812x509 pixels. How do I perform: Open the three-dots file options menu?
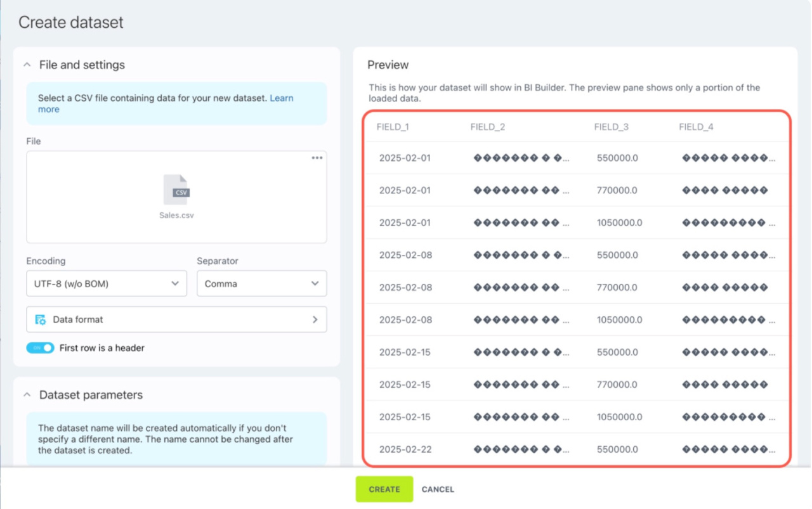317,158
